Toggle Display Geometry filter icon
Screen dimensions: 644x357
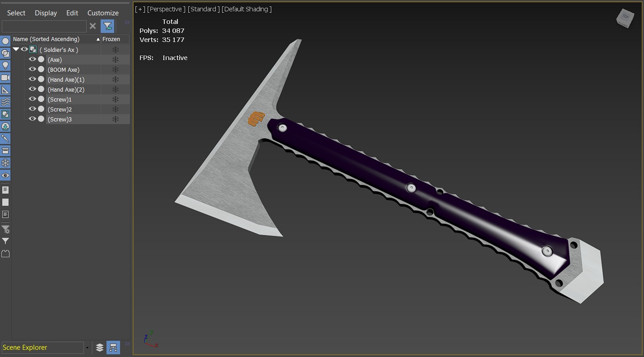click(5, 41)
